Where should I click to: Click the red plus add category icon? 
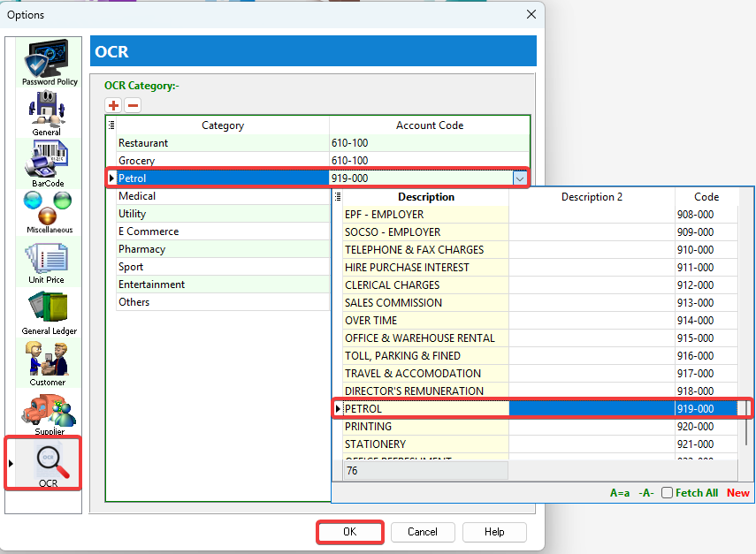pyautogui.click(x=114, y=106)
